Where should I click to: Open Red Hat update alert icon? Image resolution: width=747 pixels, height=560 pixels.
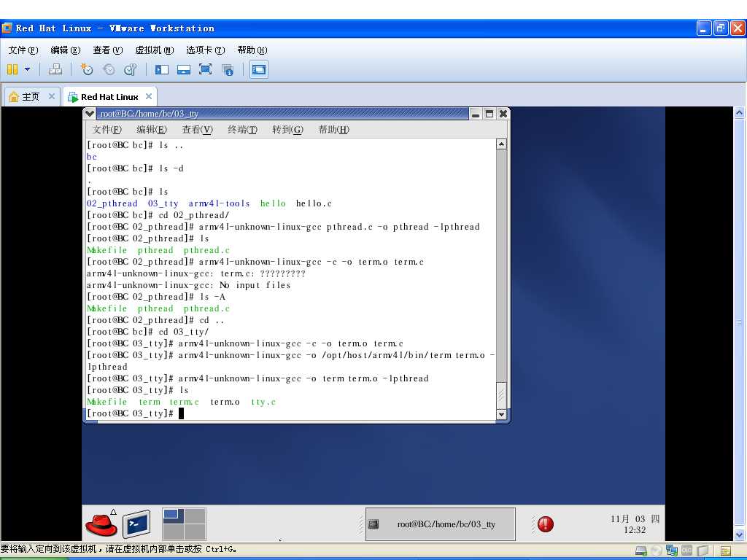pos(546,524)
